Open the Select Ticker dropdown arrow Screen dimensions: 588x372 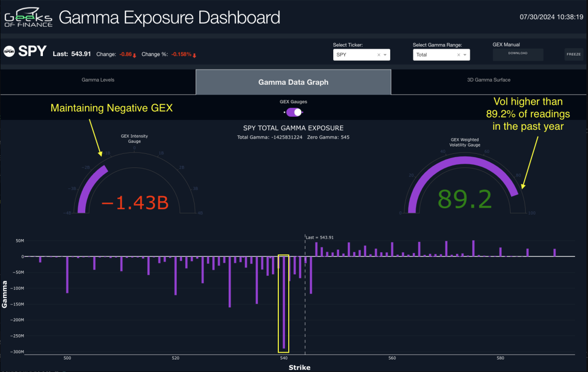pos(385,55)
